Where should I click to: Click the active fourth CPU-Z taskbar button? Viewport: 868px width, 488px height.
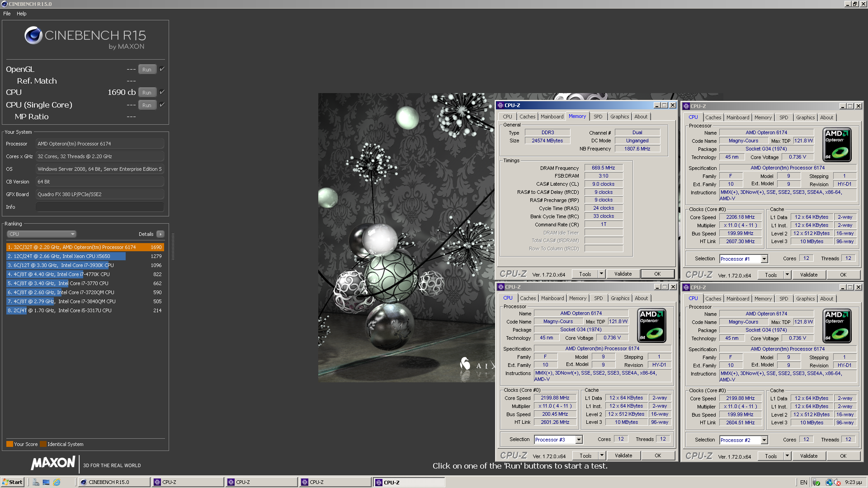click(x=409, y=482)
